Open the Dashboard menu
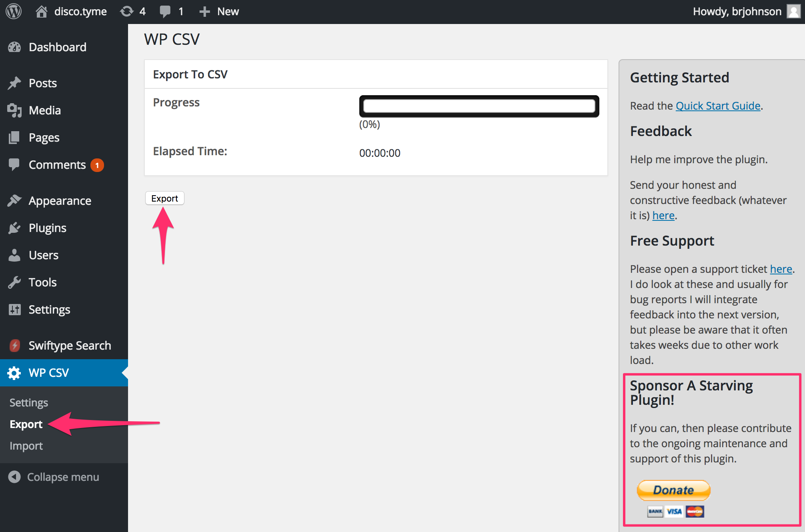This screenshot has height=532, width=805. point(64,47)
